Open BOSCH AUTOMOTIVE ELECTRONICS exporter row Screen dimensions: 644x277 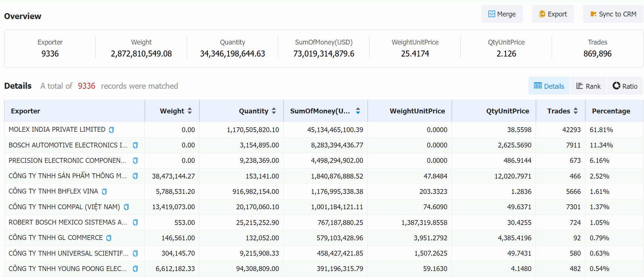click(x=68, y=145)
